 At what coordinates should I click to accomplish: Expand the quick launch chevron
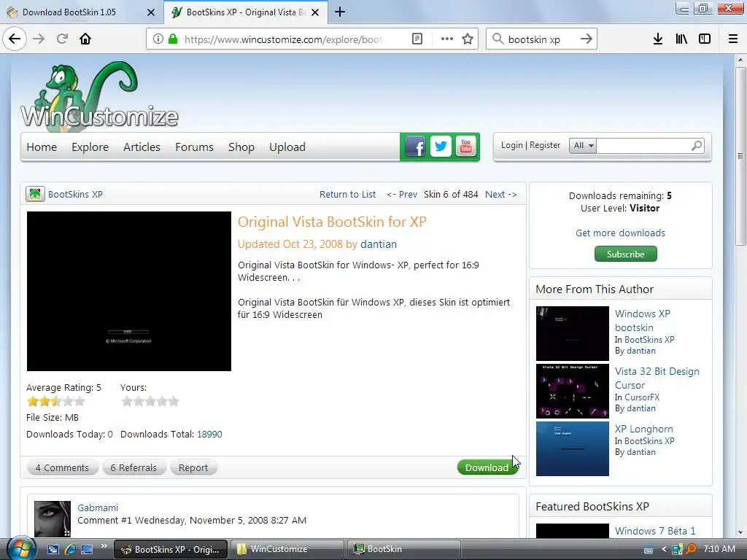point(104,545)
